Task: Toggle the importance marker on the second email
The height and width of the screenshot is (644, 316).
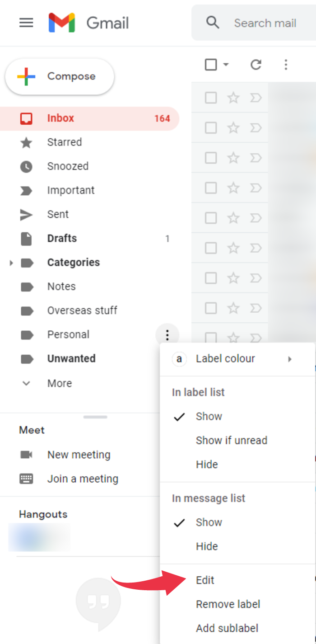Action: coord(256,127)
